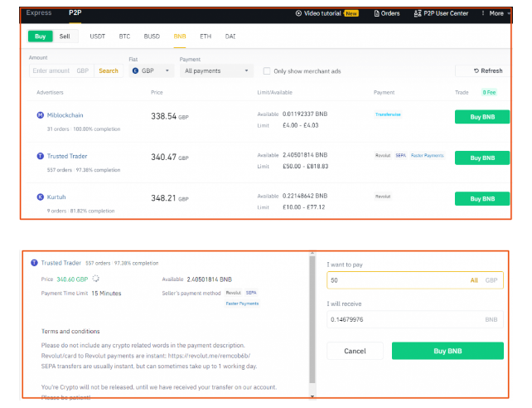Open the Video tutorial play icon
The image size is (532, 408).
click(x=298, y=13)
